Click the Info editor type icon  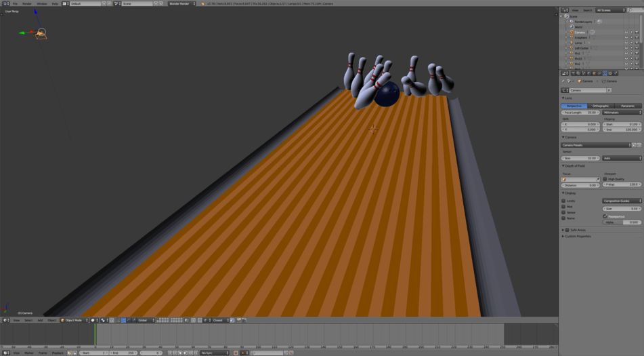5,3
